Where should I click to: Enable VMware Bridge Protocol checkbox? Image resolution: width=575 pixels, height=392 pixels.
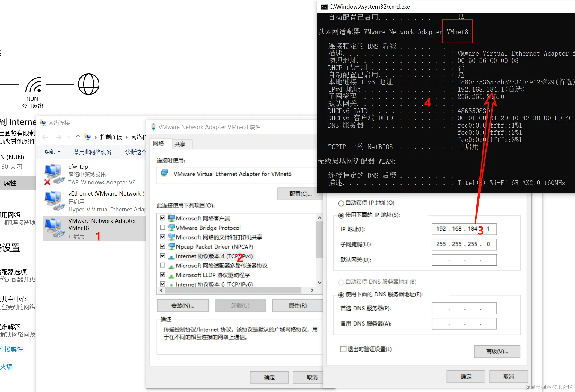click(163, 228)
